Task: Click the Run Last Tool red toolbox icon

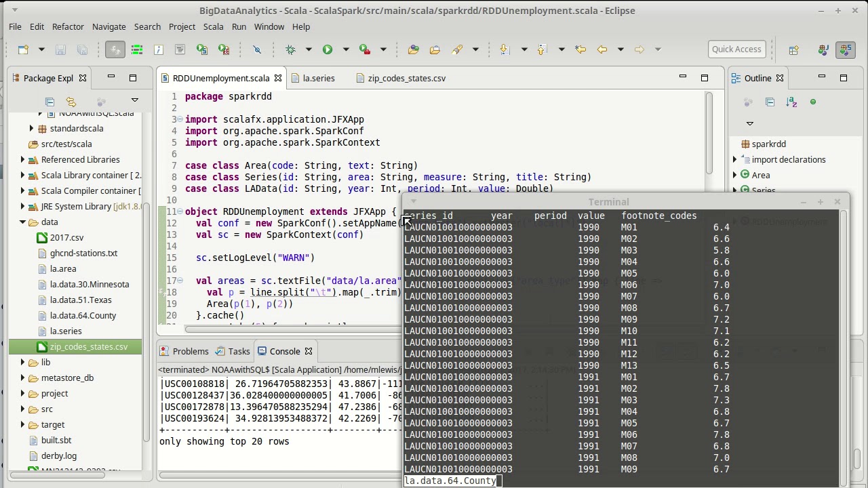Action: 365,49
